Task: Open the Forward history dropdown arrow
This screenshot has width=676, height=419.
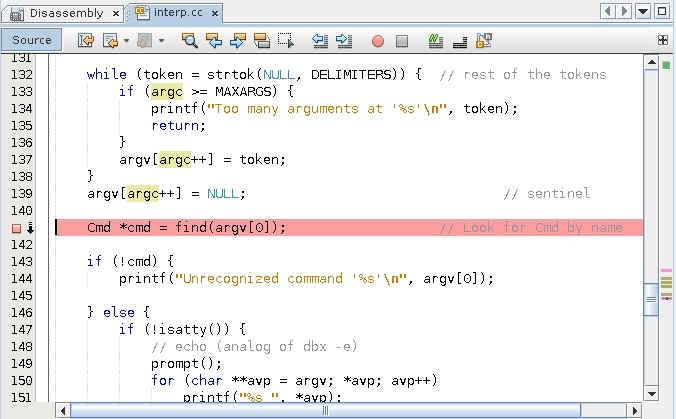Action: 161,41
